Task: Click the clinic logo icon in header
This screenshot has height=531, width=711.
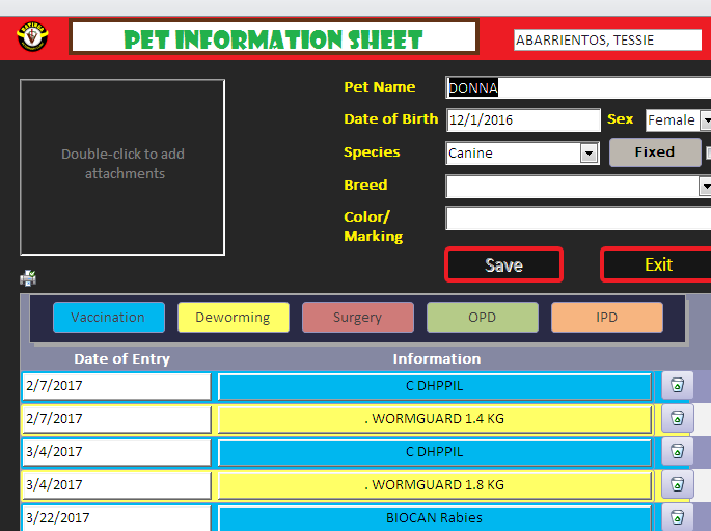Action: tap(33, 38)
